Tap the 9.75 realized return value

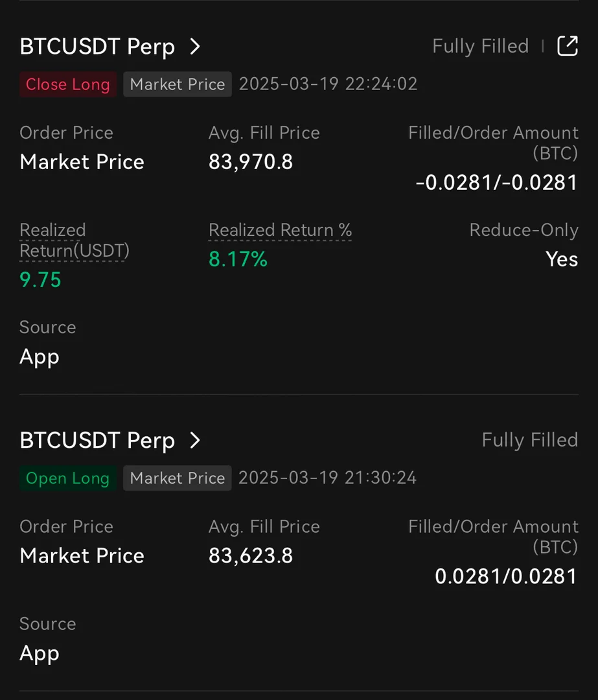(x=40, y=280)
